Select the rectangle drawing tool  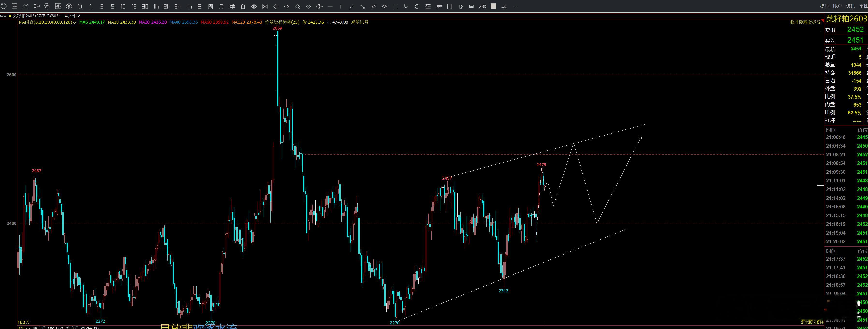[395, 6]
